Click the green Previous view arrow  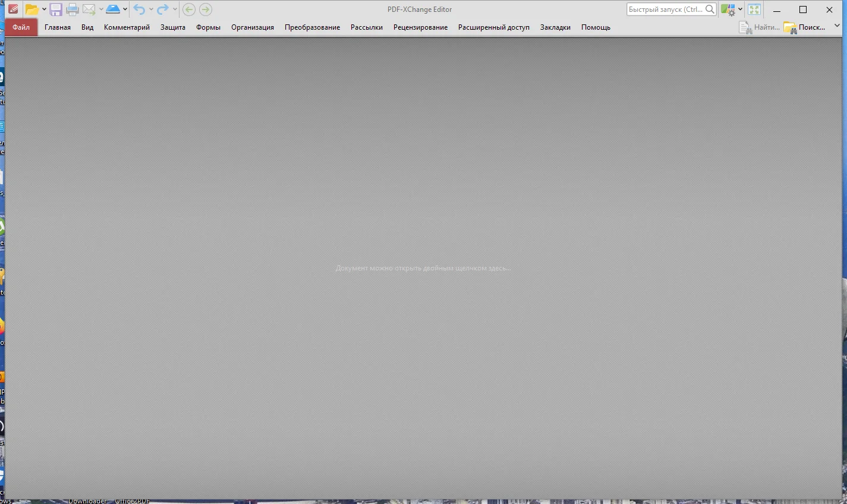click(x=189, y=10)
